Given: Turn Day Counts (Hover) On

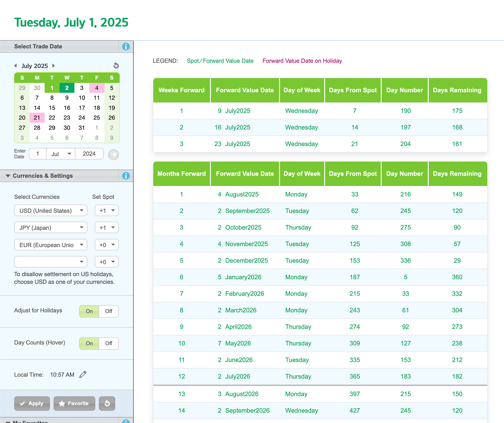Looking at the screenshot, I should [x=89, y=343].
